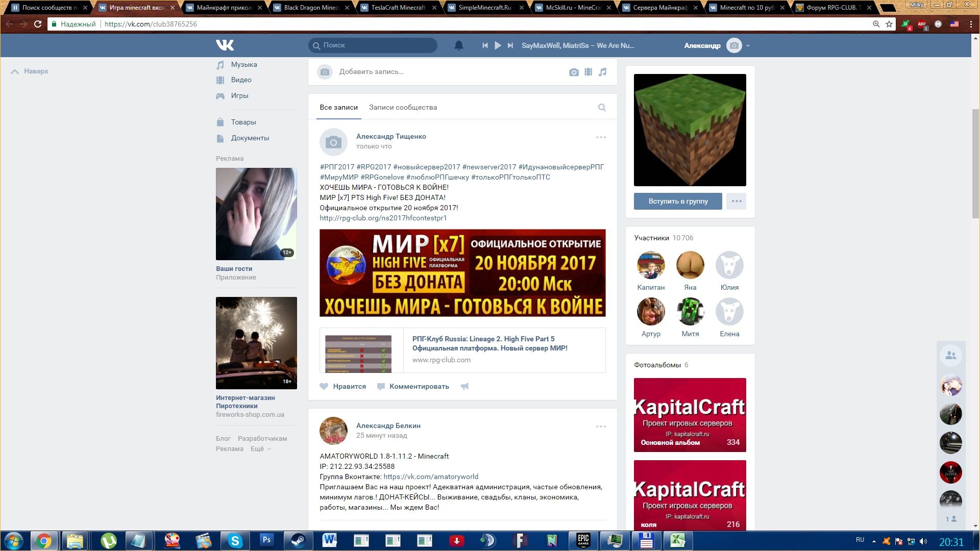Open Александр profile dropdown arrow
The height and width of the screenshot is (551, 980).
748,46
